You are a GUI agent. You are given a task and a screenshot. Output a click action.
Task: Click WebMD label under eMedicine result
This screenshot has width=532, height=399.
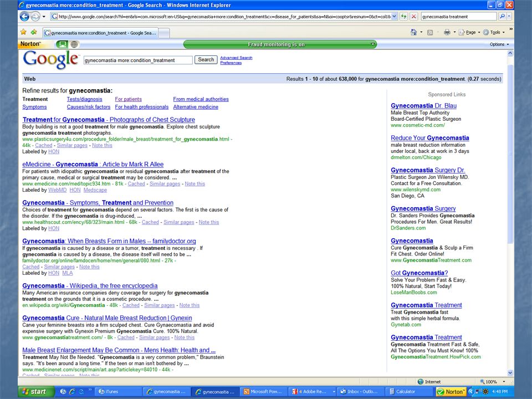(57, 190)
